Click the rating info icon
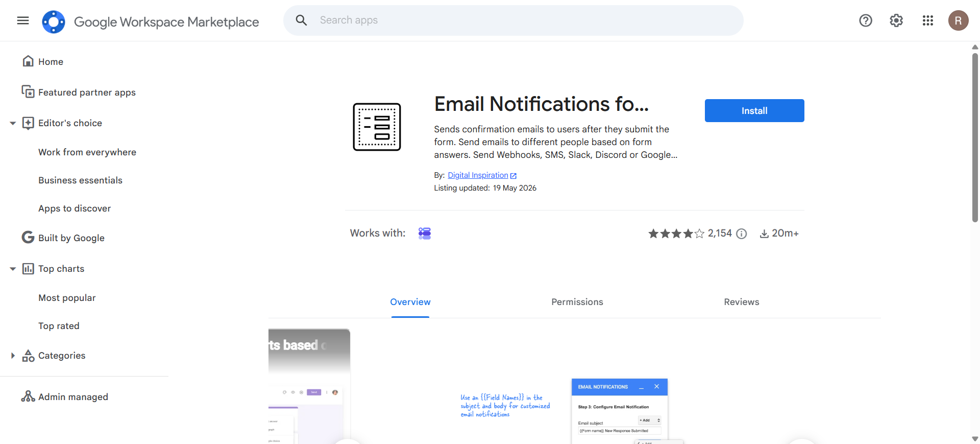980x444 pixels. [742, 233]
